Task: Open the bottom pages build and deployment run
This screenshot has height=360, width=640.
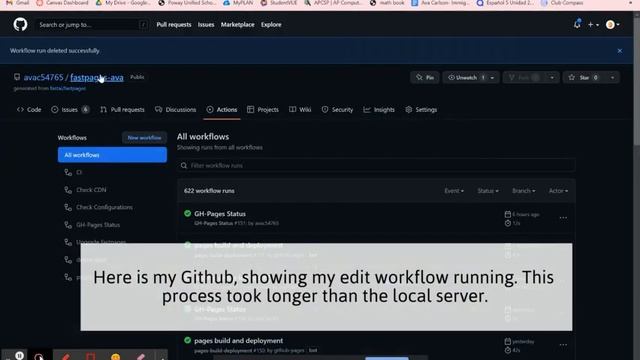Action: click(238, 340)
